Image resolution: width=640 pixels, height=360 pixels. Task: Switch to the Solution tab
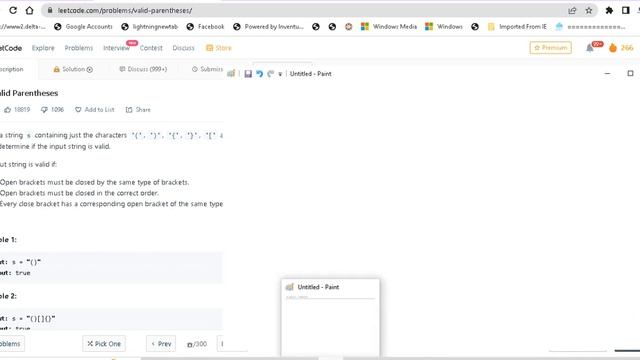pyautogui.click(x=73, y=69)
